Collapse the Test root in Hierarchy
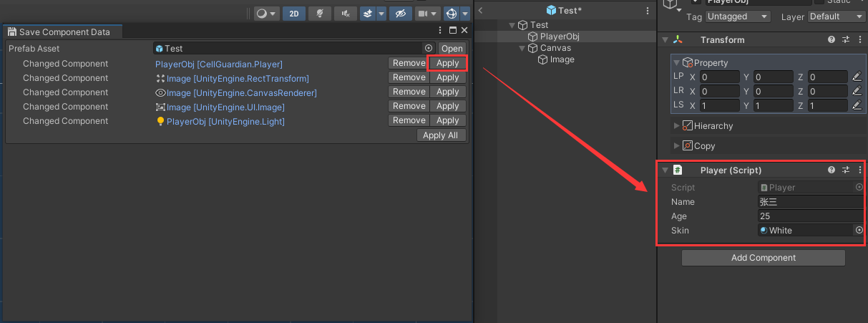 point(512,25)
